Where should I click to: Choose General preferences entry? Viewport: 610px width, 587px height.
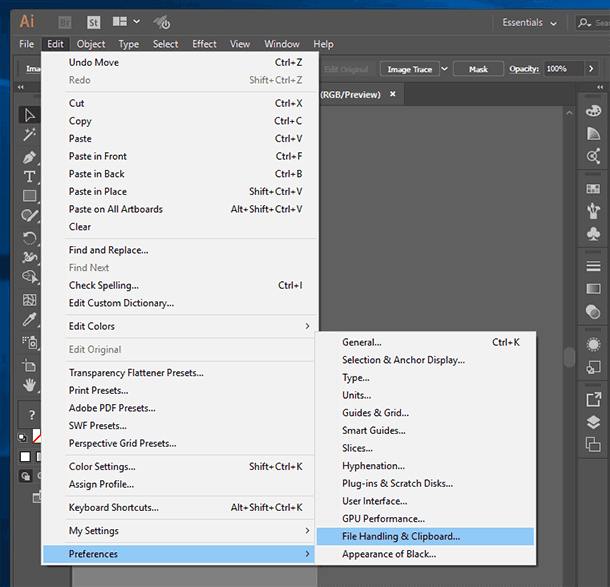coord(425,342)
